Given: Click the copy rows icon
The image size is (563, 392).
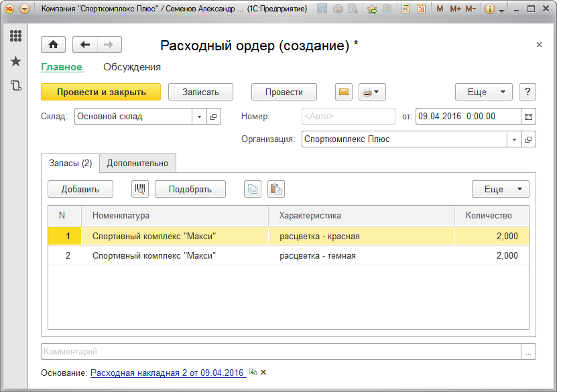Looking at the screenshot, I should coord(253,189).
